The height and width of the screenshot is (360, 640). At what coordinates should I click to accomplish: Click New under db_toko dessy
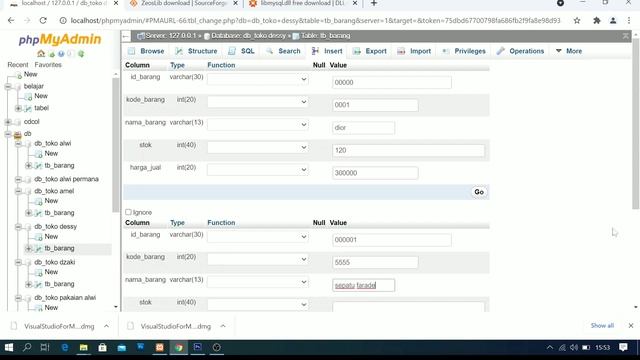[51, 236]
